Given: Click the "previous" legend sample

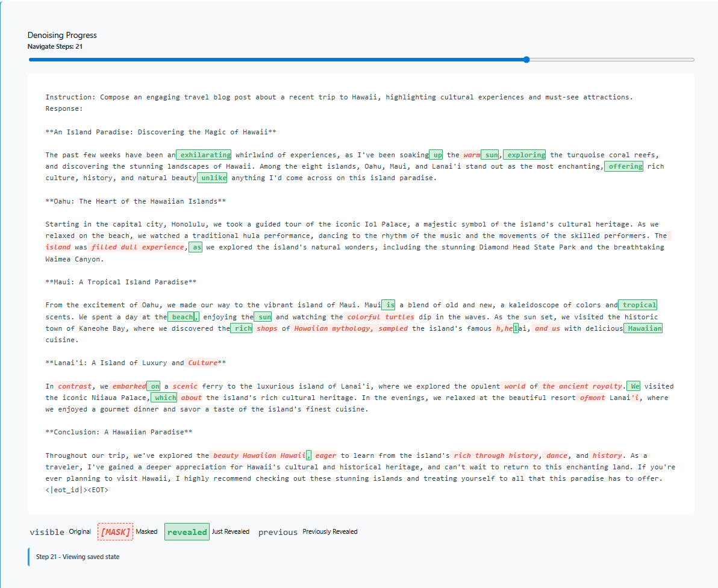Looking at the screenshot, I should (278, 532).
